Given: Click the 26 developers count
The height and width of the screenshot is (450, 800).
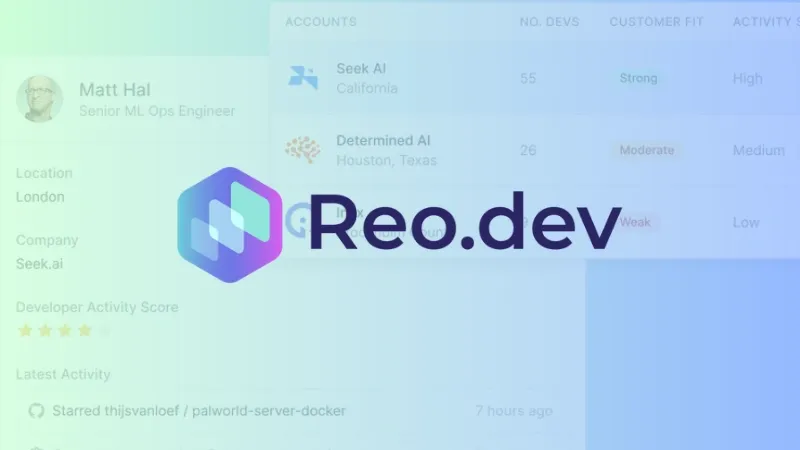Looking at the screenshot, I should tap(528, 150).
